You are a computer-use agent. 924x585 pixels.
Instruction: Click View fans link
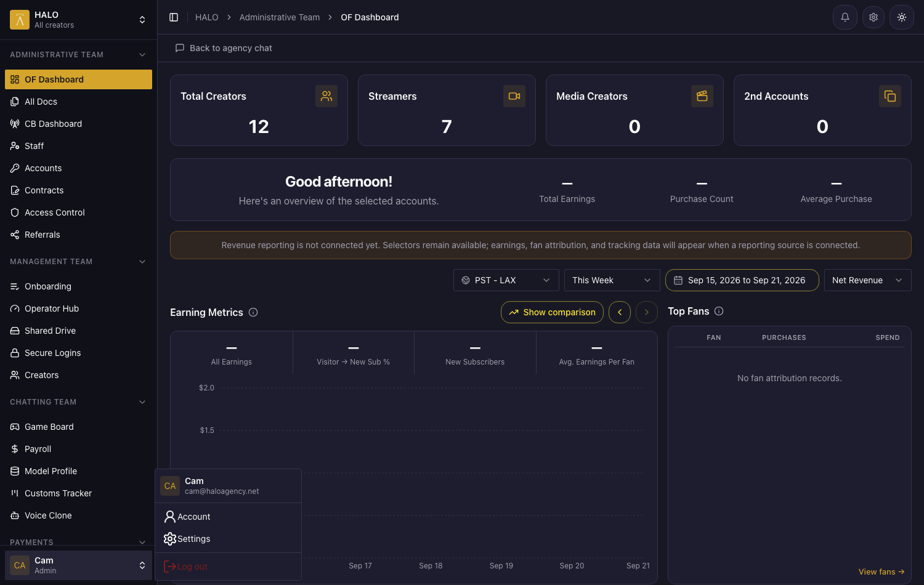881,571
